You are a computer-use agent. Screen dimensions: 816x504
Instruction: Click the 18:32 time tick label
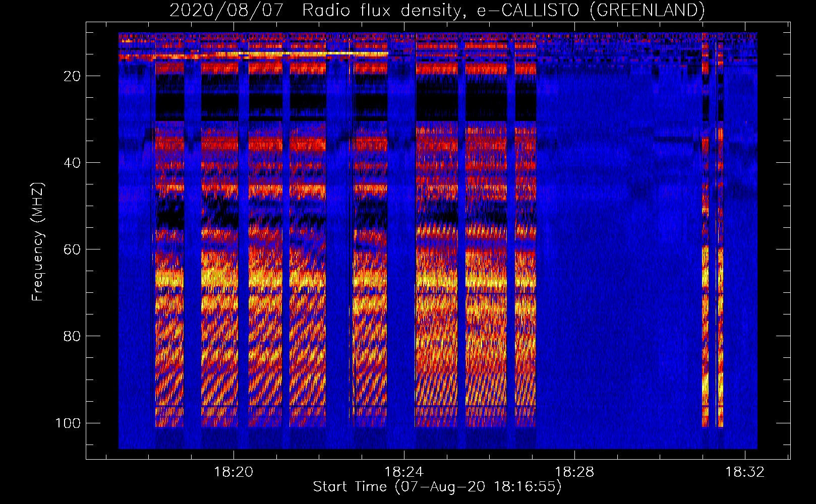coord(745,472)
